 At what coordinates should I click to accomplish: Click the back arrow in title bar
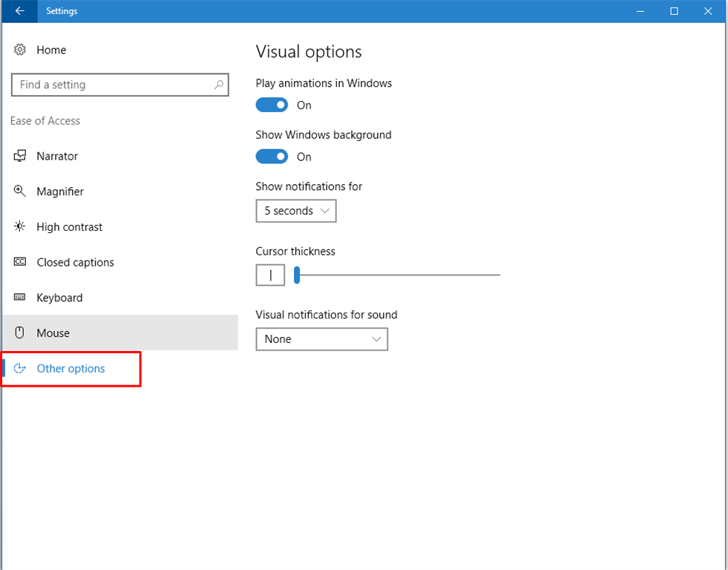[x=19, y=11]
